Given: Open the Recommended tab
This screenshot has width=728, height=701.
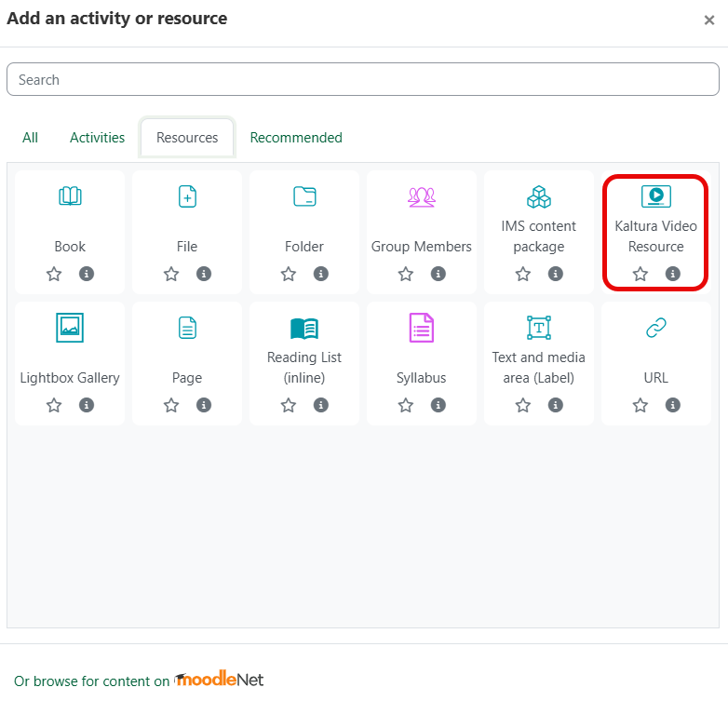Looking at the screenshot, I should click(296, 138).
